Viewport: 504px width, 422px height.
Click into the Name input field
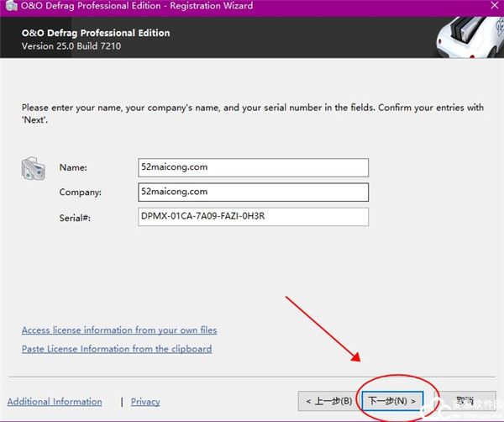[254, 167]
